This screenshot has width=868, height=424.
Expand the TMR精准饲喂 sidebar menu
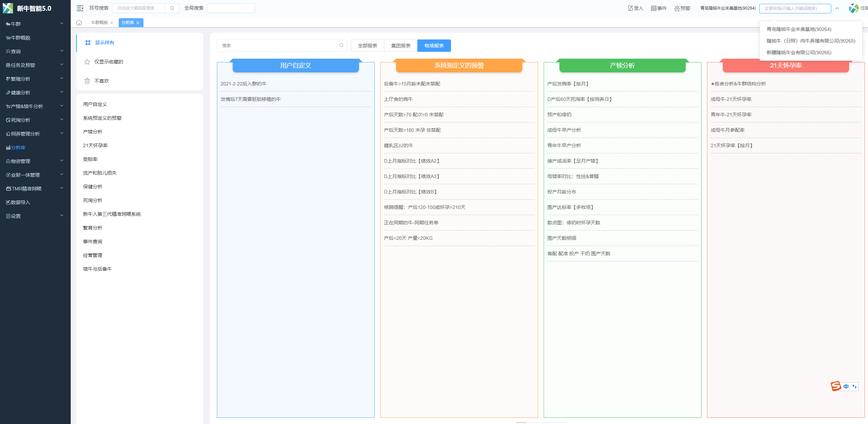pos(35,189)
